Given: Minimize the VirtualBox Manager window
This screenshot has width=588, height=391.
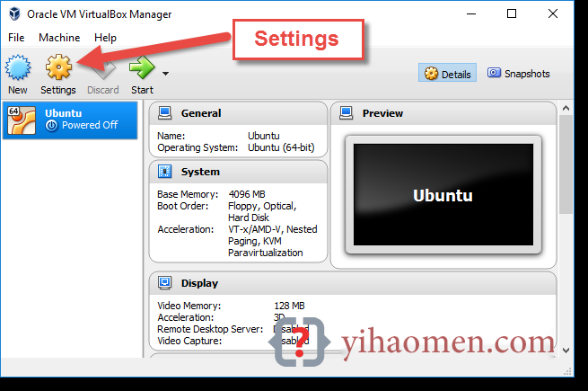Looking at the screenshot, I should (471, 13).
